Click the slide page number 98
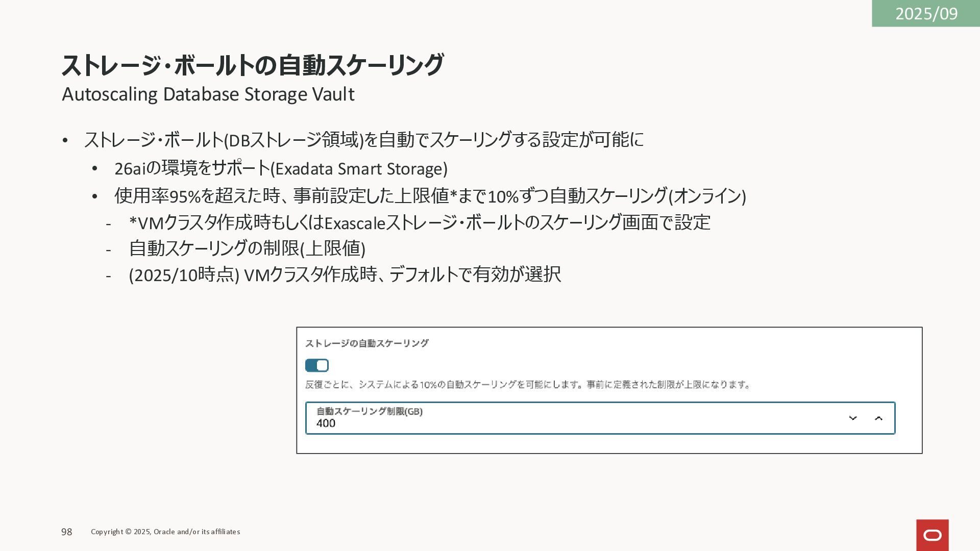Viewport: 980px width, 551px height. tap(66, 532)
